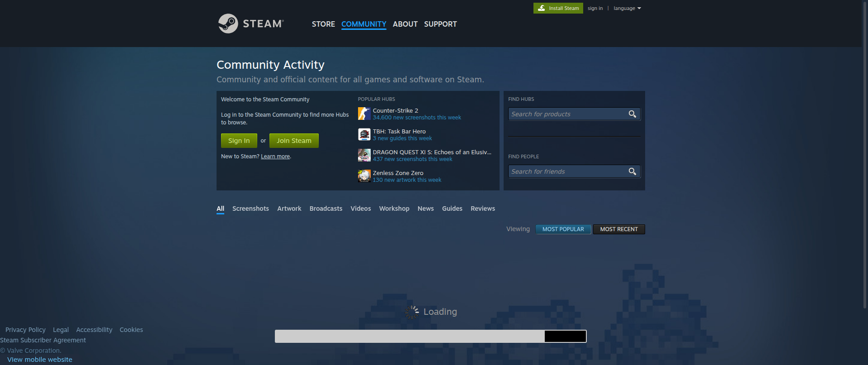View 3 new guides this week
The height and width of the screenshot is (365, 868).
(402, 138)
